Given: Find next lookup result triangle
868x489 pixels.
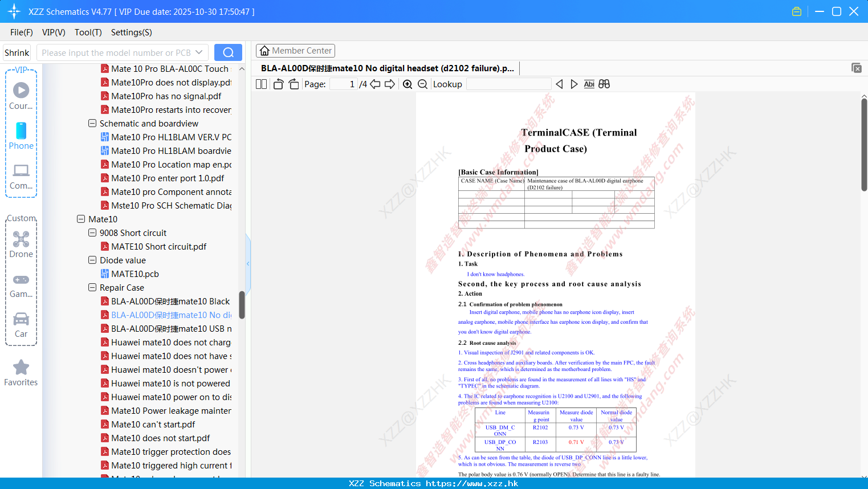Looking at the screenshot, I should pos(574,84).
